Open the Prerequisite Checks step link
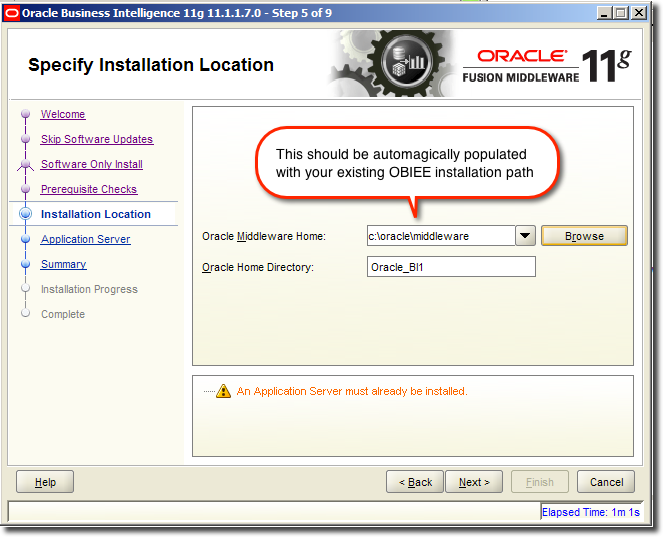The height and width of the screenshot is (537, 663). pos(89,190)
